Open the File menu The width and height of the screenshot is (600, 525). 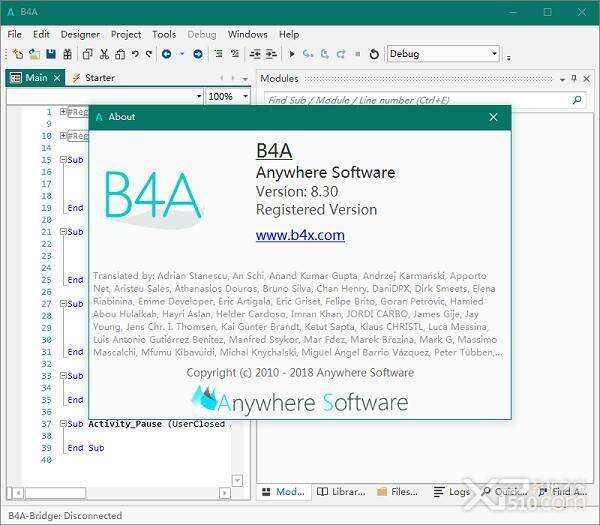pyautogui.click(x=15, y=34)
